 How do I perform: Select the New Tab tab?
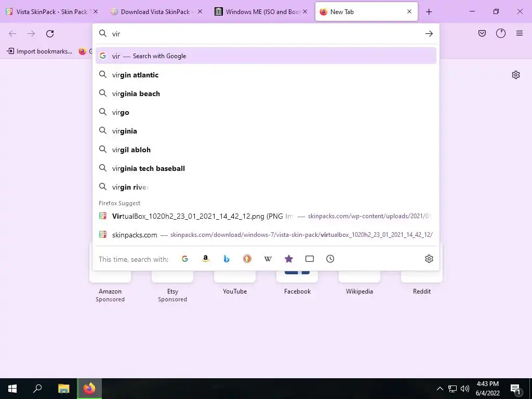[x=366, y=11]
